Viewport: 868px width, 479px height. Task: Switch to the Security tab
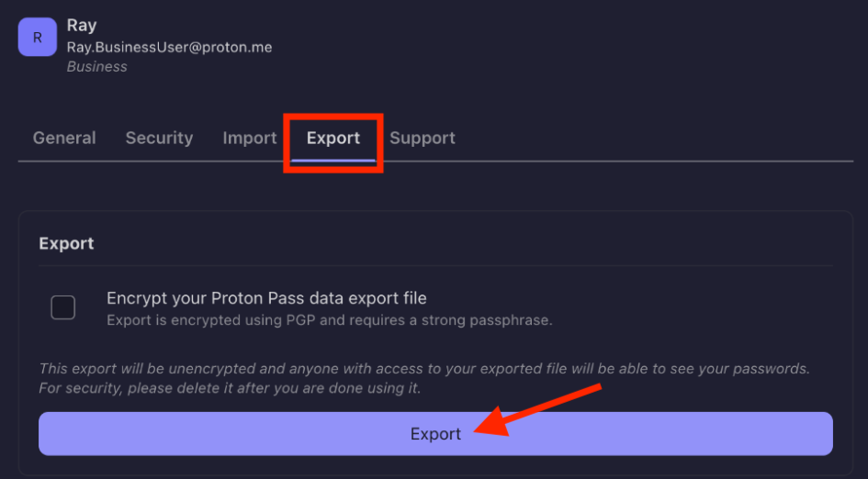160,138
